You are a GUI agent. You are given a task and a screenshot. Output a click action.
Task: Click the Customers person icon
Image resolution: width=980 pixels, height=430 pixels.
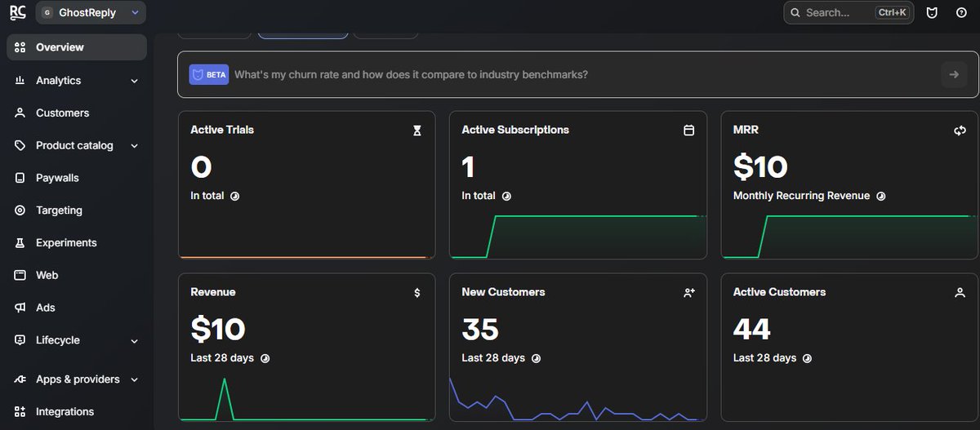(x=20, y=113)
